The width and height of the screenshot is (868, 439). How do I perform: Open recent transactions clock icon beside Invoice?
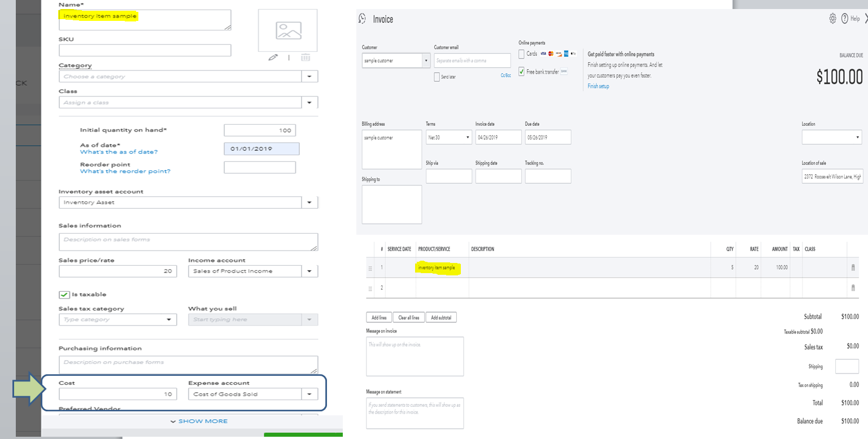click(363, 19)
